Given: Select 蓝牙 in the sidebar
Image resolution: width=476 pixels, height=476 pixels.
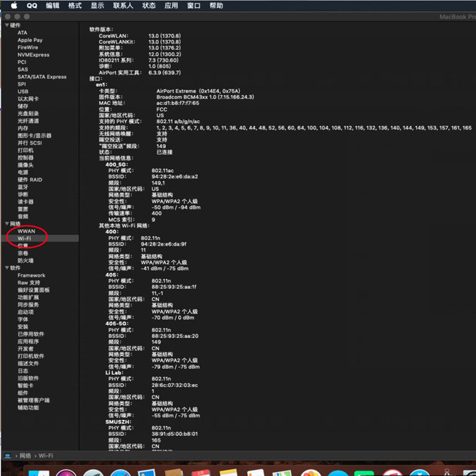Looking at the screenshot, I should 23,187.
